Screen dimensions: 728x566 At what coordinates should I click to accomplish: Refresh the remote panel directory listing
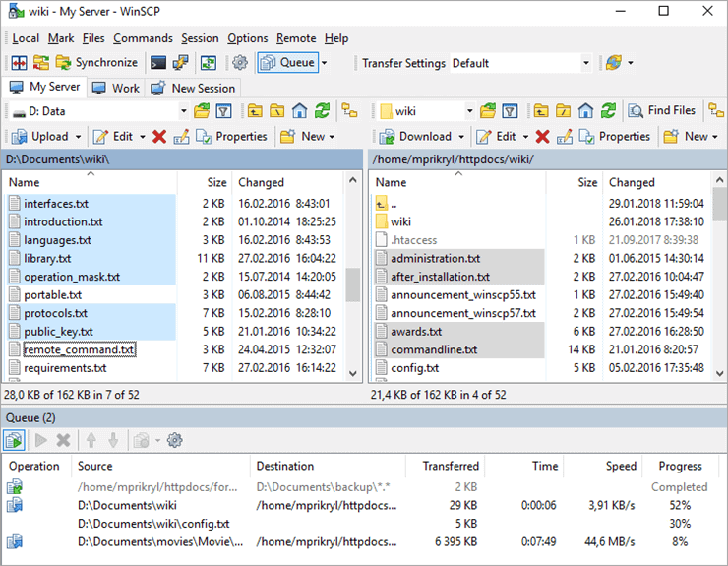(x=609, y=111)
